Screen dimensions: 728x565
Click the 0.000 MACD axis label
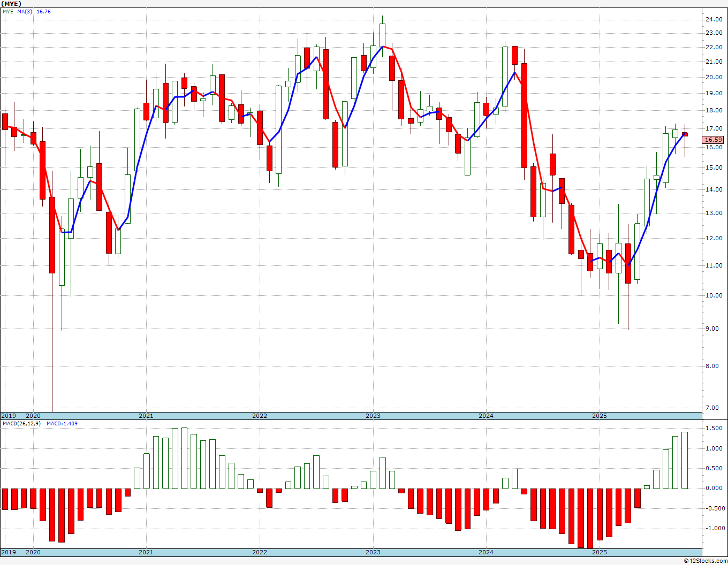pos(715,488)
